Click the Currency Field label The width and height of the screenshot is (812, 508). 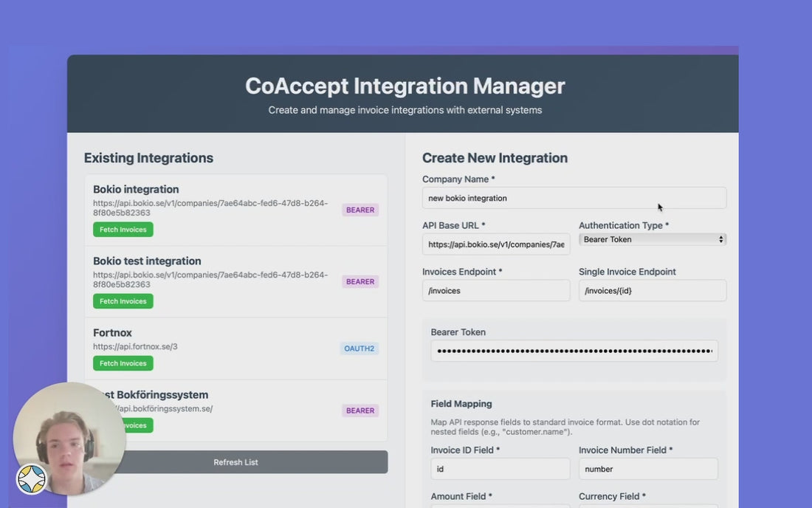(612, 496)
